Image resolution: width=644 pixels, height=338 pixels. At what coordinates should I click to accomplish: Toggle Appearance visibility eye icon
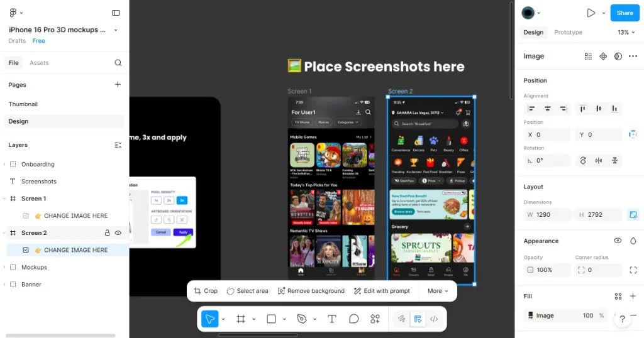click(618, 241)
